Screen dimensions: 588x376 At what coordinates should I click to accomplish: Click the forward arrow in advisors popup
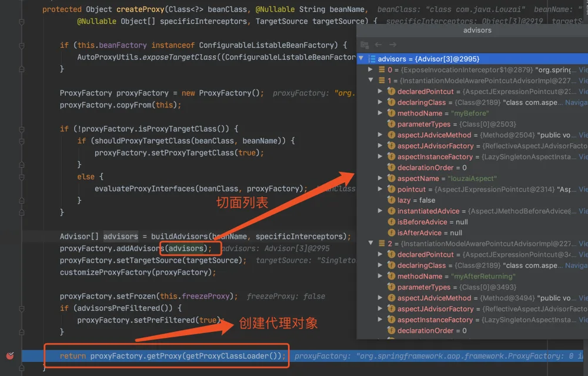393,45
